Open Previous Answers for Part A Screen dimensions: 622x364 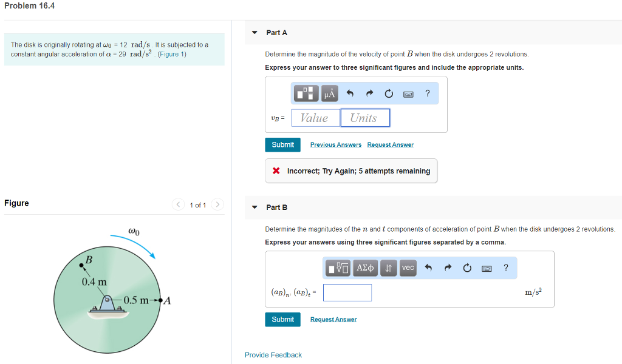tap(336, 144)
